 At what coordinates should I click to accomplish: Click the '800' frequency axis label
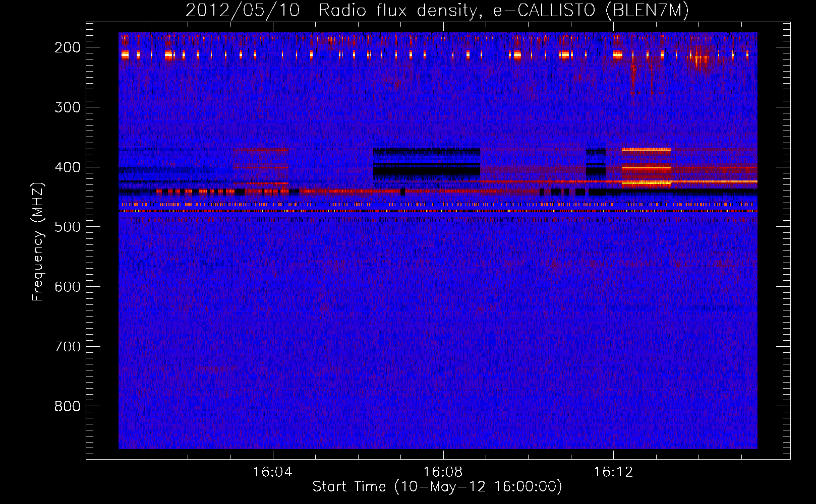[x=68, y=407]
